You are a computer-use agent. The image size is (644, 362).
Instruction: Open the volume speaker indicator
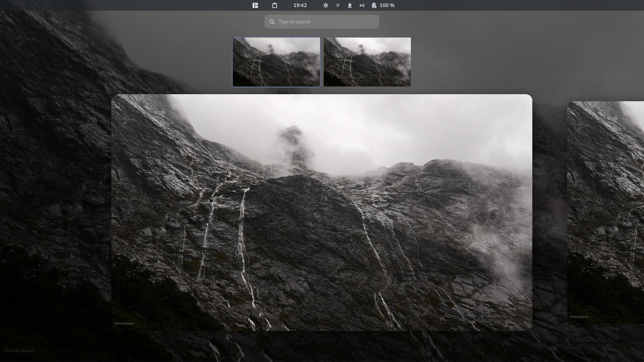pyautogui.click(x=362, y=5)
